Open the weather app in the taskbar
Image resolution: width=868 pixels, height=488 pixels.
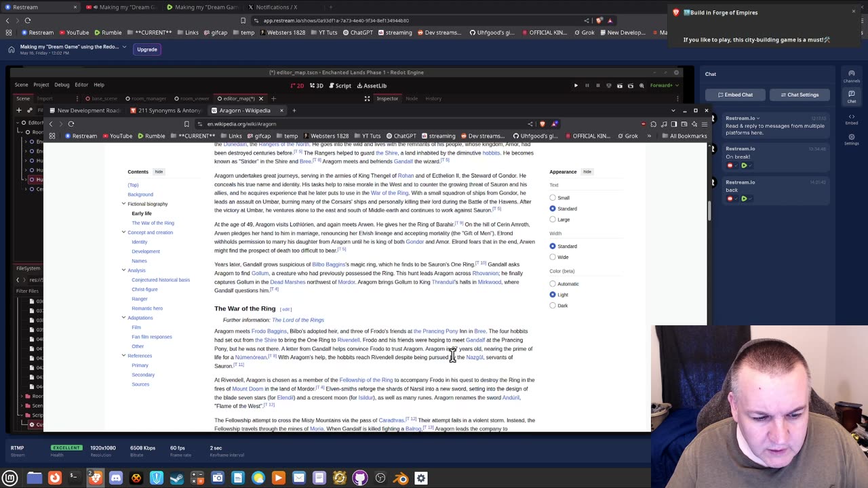coord(258,478)
